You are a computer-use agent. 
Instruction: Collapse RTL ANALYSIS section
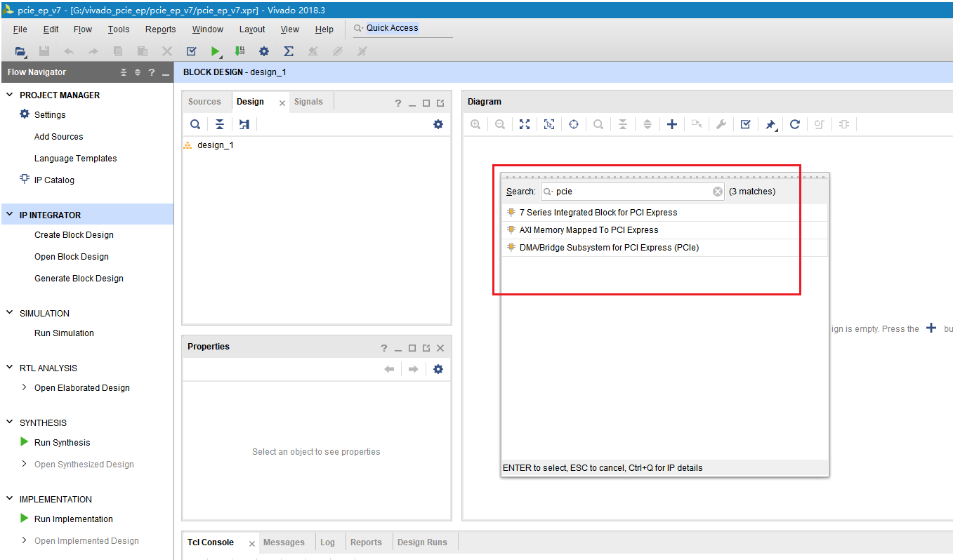pyautogui.click(x=9, y=368)
